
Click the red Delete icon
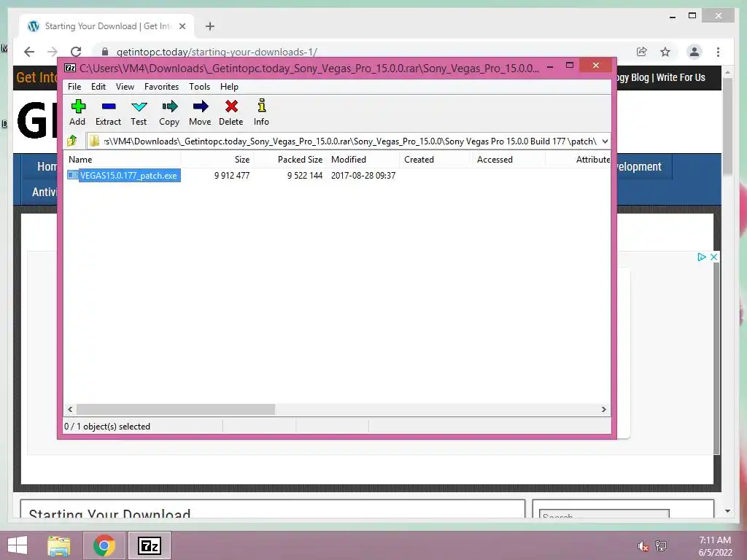(231, 106)
